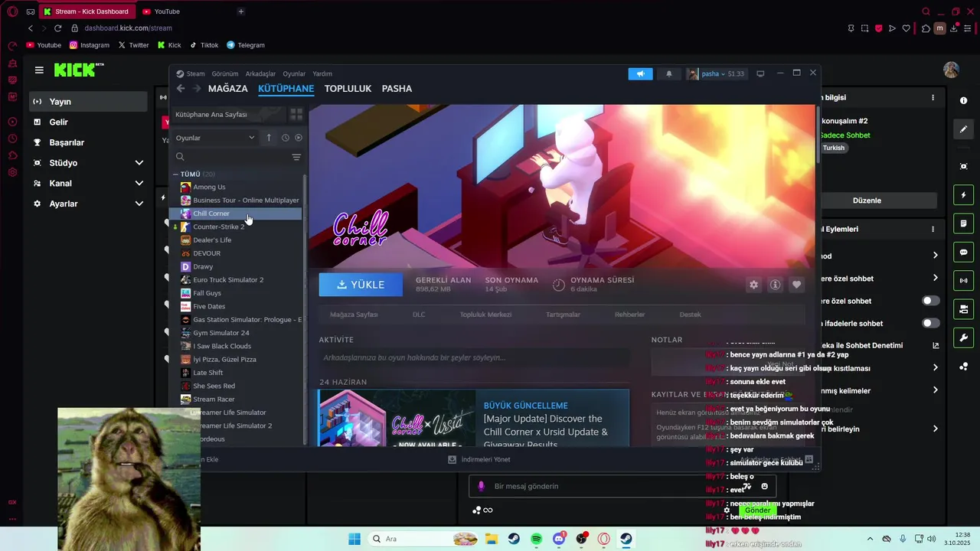Screen dimensions: 980x551
Task: Click the wrench icon in Kick's right sidebar
Action: click(963, 337)
